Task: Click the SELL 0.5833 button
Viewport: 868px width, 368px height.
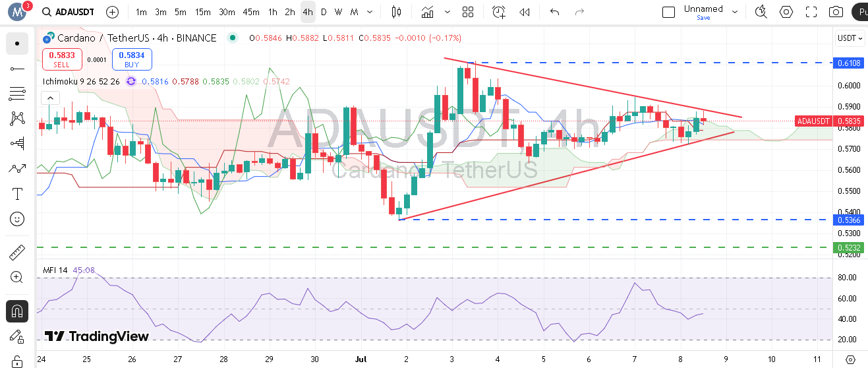Action: pyautogui.click(x=62, y=59)
